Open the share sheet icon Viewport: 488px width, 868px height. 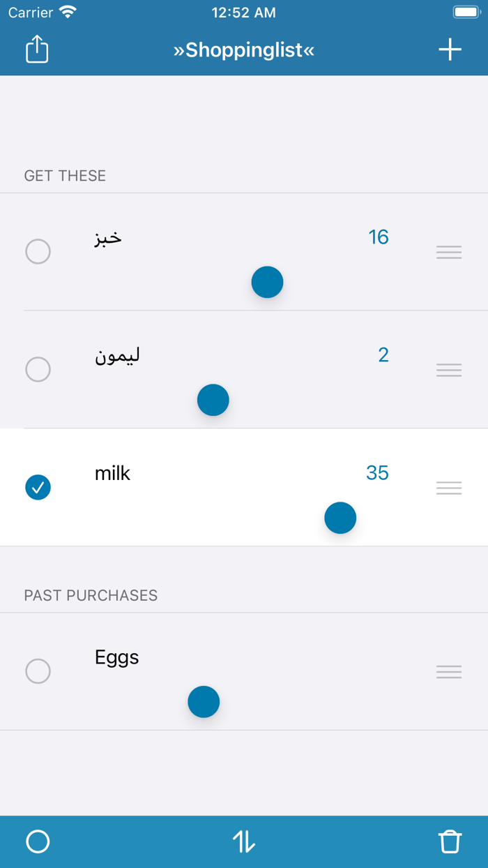(x=36, y=50)
